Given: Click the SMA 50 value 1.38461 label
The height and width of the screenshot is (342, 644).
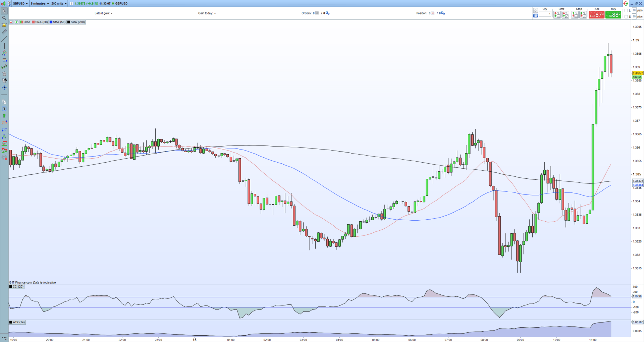Looking at the screenshot, I should coord(638,185).
